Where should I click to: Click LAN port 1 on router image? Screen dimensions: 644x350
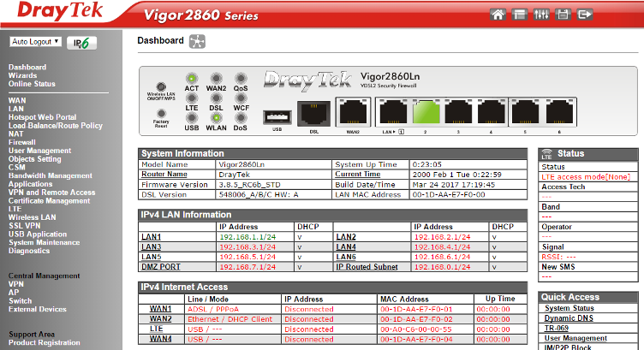(x=393, y=111)
